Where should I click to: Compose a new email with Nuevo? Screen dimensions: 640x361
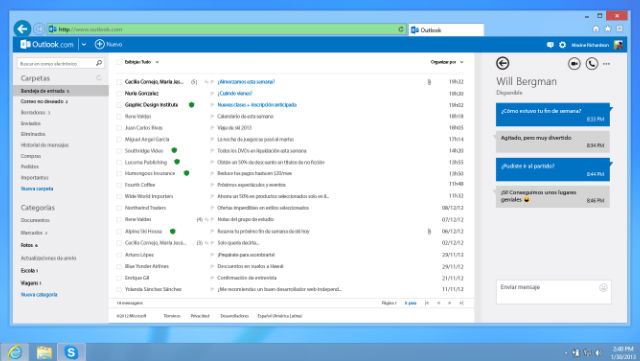coord(109,44)
